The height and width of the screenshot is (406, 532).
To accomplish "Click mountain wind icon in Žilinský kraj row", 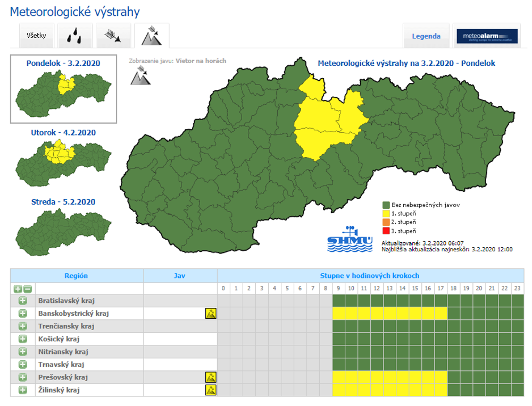I will (x=211, y=390).
